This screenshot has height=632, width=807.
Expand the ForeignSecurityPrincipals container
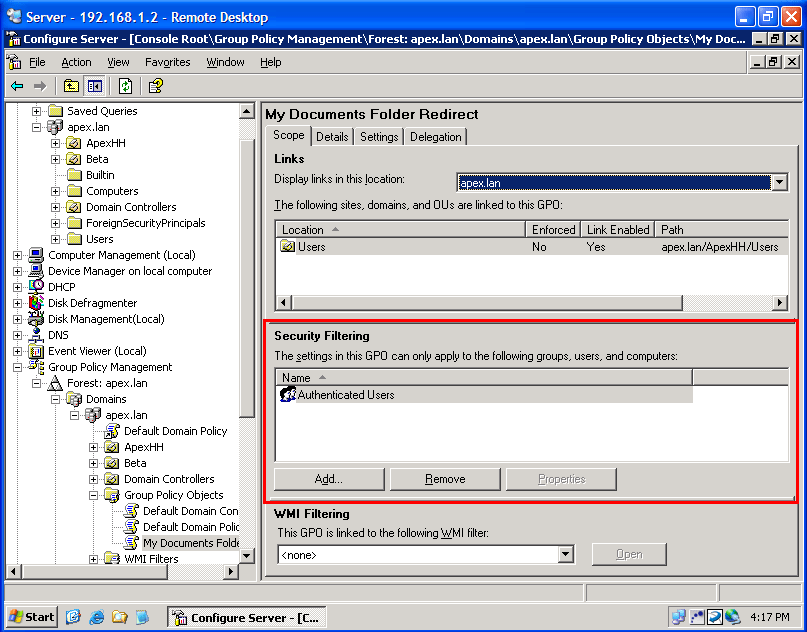click(56, 223)
